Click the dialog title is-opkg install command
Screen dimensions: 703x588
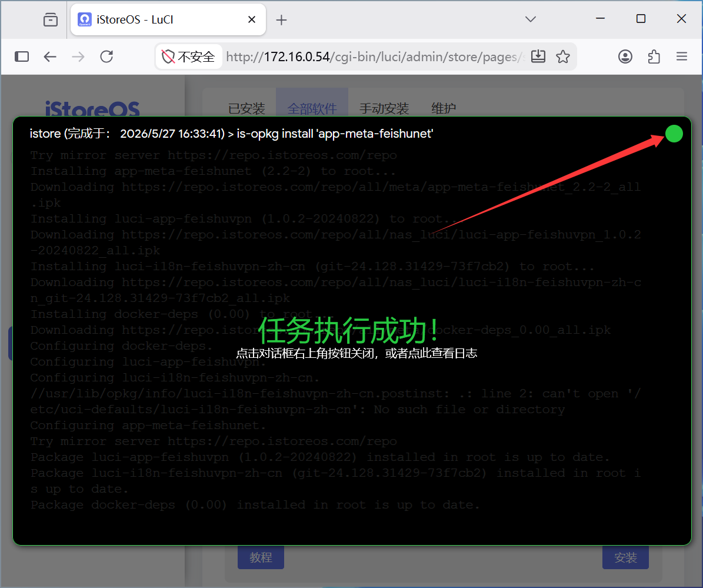pos(335,134)
